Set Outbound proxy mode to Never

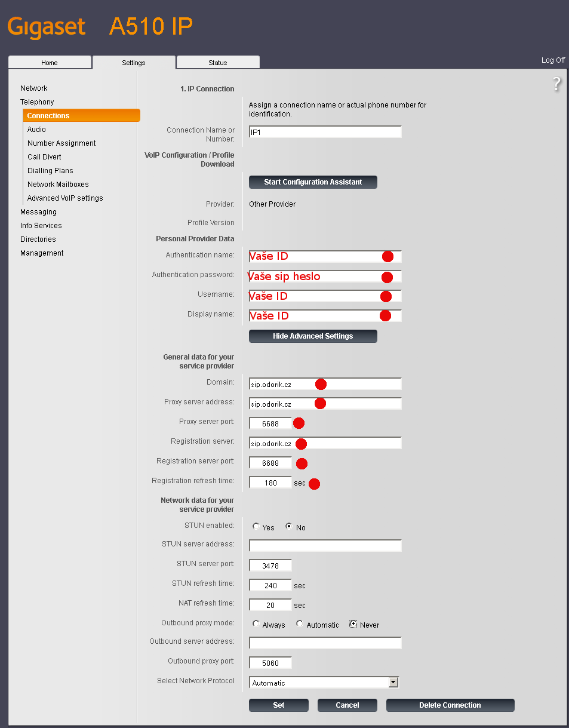click(353, 624)
